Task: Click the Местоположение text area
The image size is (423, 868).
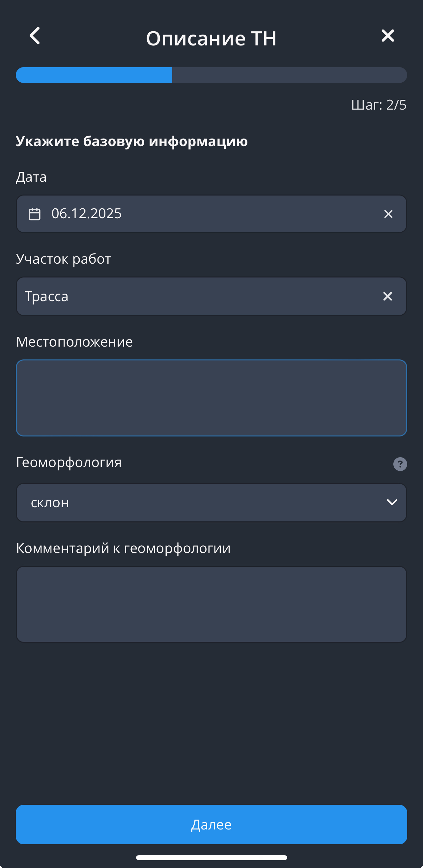Action: click(x=211, y=398)
